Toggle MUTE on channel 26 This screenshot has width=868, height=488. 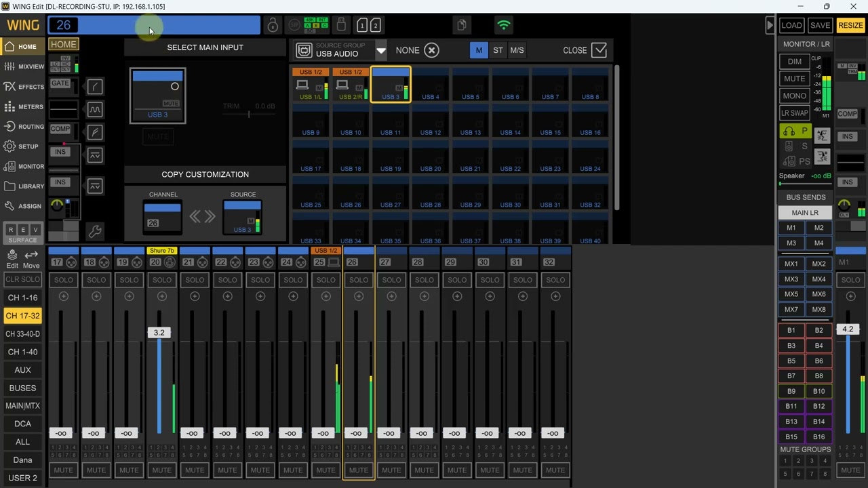point(359,470)
